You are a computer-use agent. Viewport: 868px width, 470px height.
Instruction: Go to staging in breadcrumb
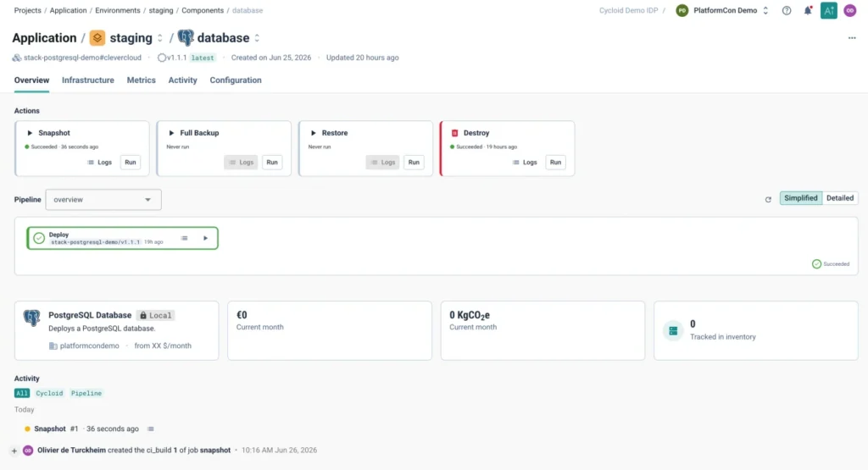tap(160, 10)
